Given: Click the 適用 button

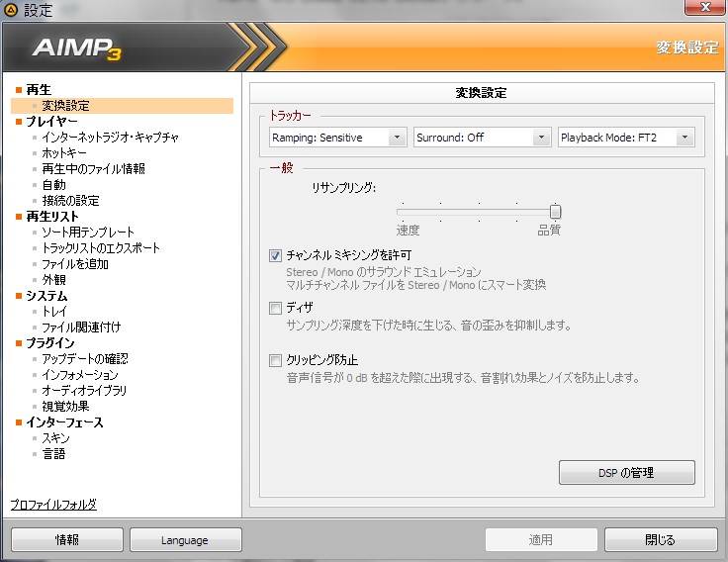Looking at the screenshot, I should point(541,539).
